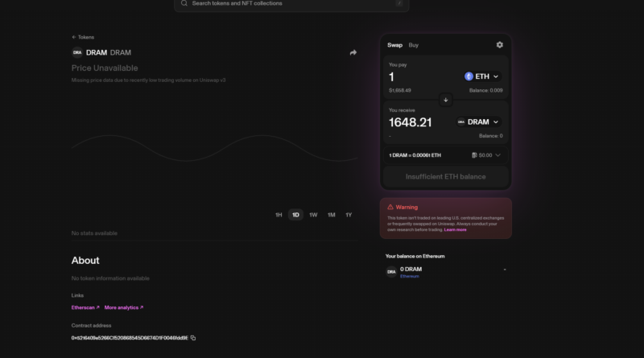The width and height of the screenshot is (644, 358).
Task: Select the 1W chart timeframe
Action: coord(313,215)
